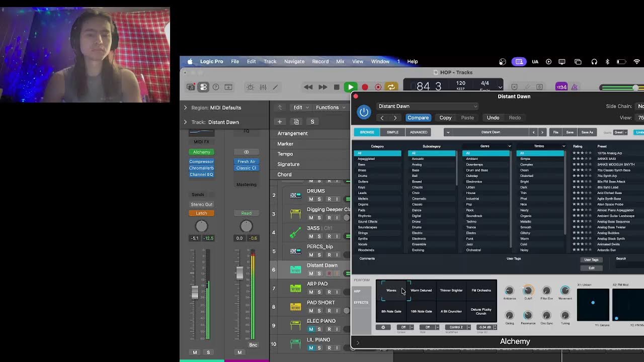This screenshot has width=644, height=362.
Task: Toggle the Inspector button in the control bar
Action: point(203,87)
